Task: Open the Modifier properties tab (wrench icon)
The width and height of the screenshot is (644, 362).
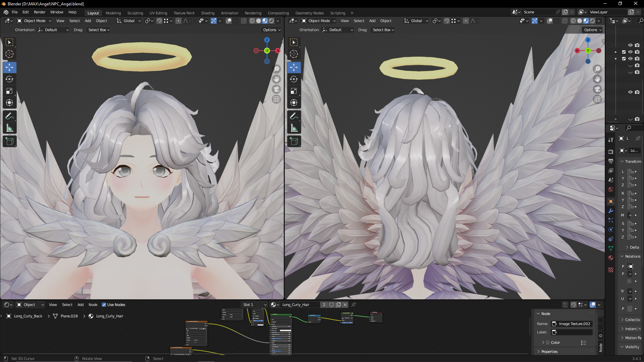Action: pyautogui.click(x=610, y=211)
